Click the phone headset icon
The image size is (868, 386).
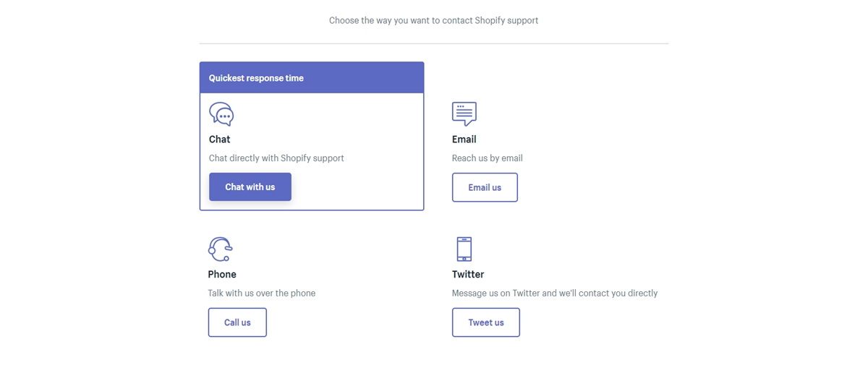[220, 249]
